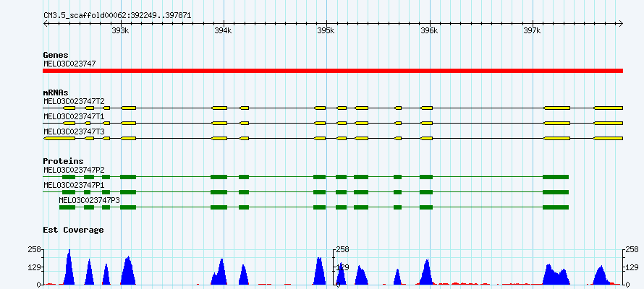The height and width of the screenshot is (289, 644).
Task: Click the 397k ruler tick label
Action: [532, 31]
